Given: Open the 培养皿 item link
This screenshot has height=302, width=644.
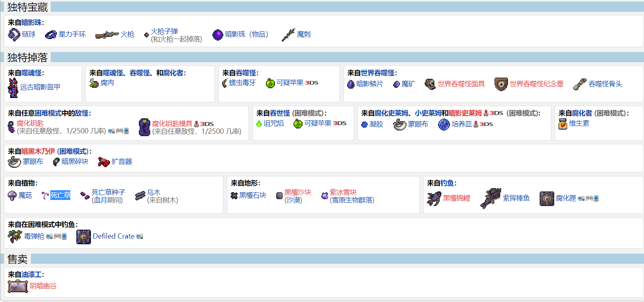Looking at the screenshot, I should click(x=461, y=124).
